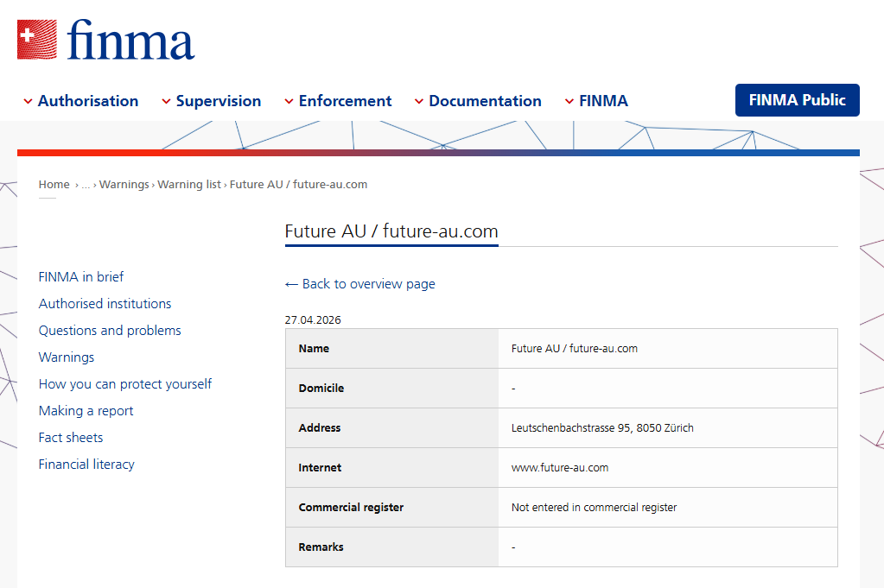This screenshot has height=588, width=884.
Task: Expand the breadcrumb ellipsis
Action: 86,185
